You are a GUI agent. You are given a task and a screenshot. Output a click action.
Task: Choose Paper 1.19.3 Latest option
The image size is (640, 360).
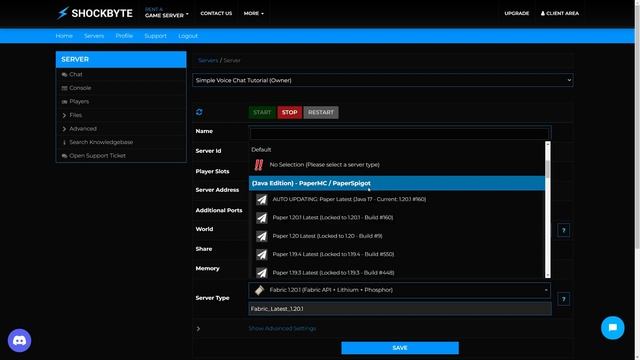[397, 272]
